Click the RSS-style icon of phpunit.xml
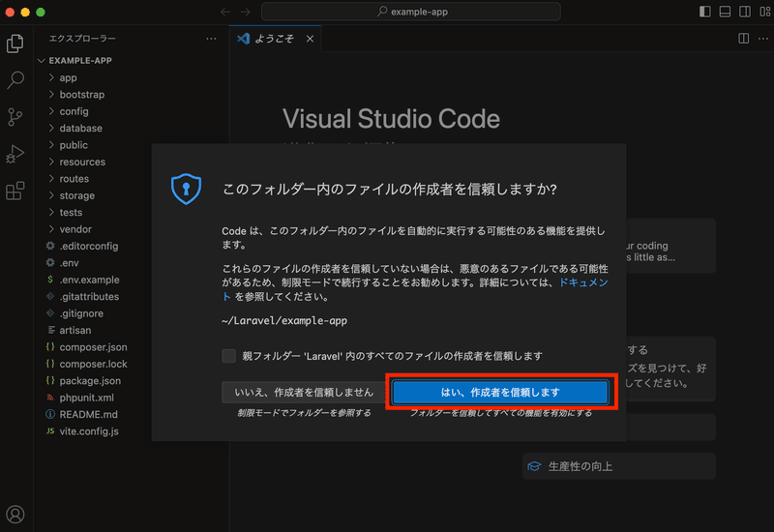Viewport: 774px width, 532px height. click(x=50, y=398)
